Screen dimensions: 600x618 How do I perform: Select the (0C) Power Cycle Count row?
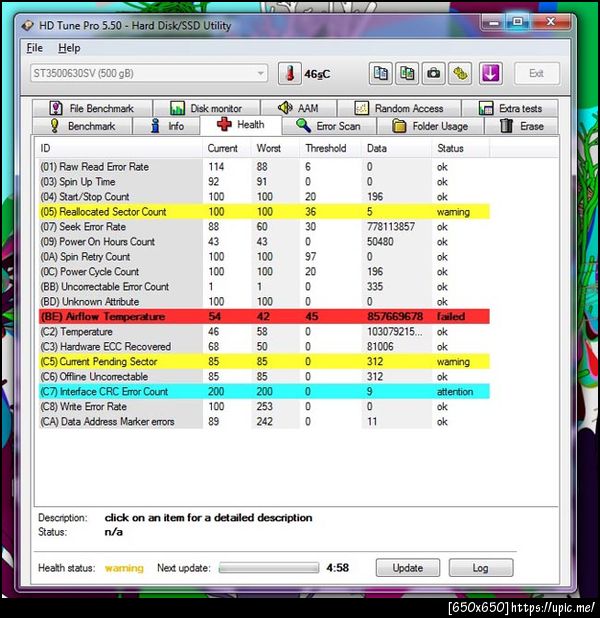264,272
